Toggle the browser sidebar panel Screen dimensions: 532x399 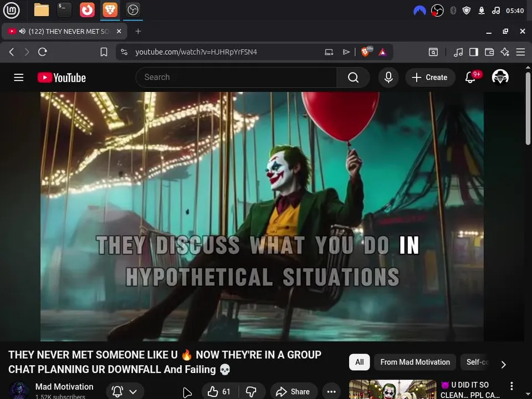point(474,52)
